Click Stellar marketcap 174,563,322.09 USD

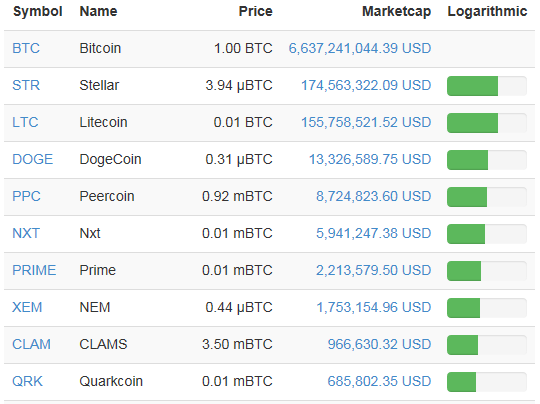click(x=366, y=85)
